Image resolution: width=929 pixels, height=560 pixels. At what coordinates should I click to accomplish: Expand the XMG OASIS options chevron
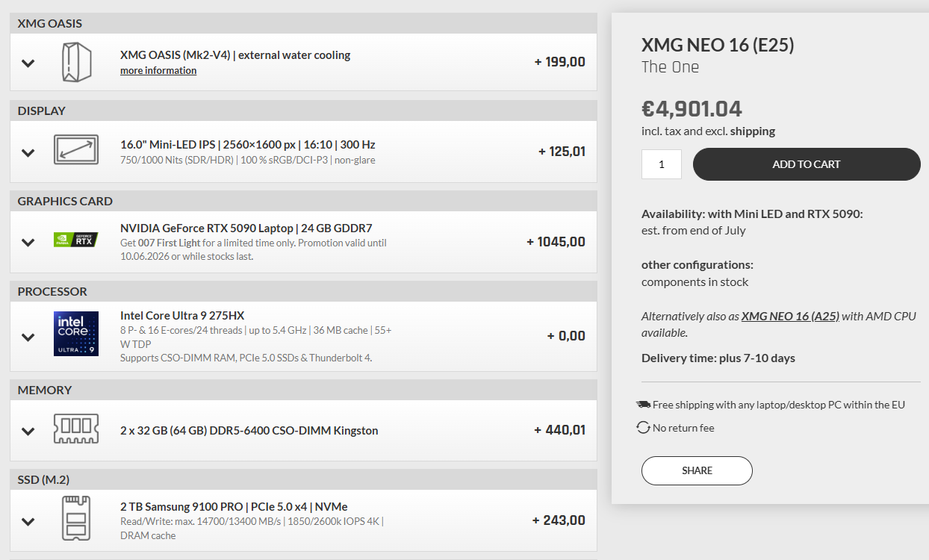pyautogui.click(x=28, y=63)
